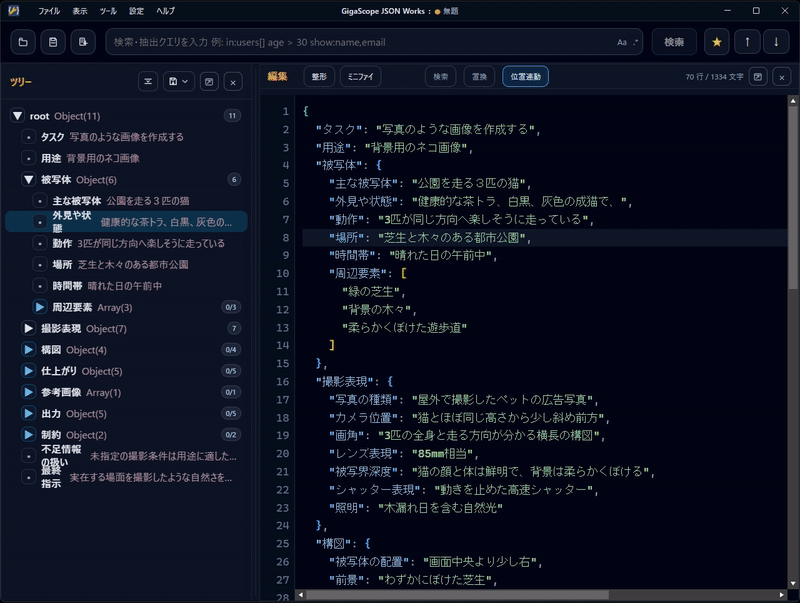Viewport: 800px width, 603px height.
Task: Click the export file icon in toolbar
Action: pos(83,42)
